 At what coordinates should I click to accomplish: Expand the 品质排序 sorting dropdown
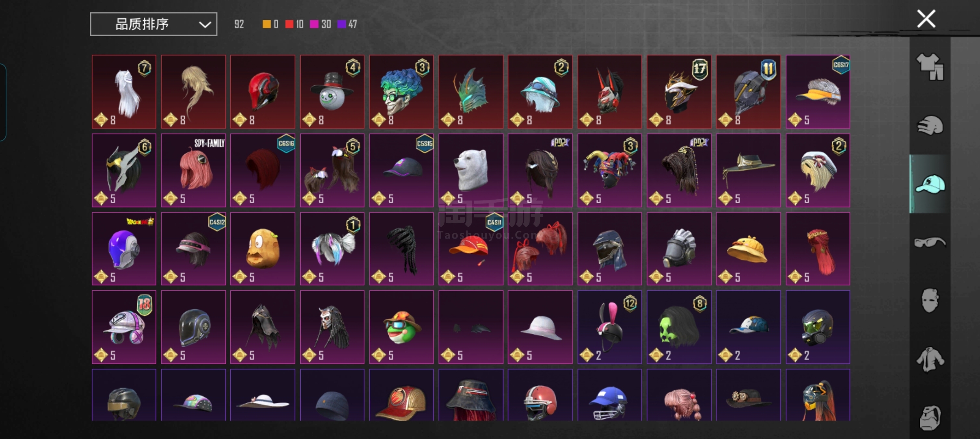click(x=154, y=24)
